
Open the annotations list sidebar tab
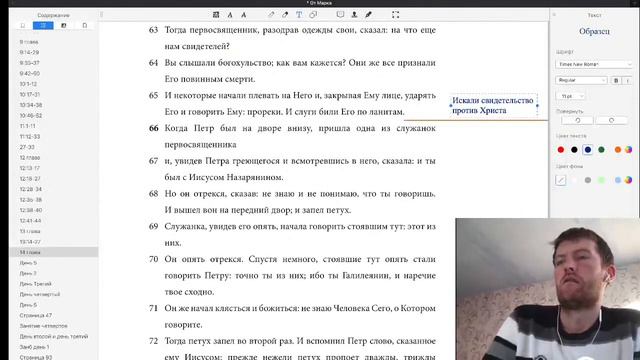click(64, 25)
